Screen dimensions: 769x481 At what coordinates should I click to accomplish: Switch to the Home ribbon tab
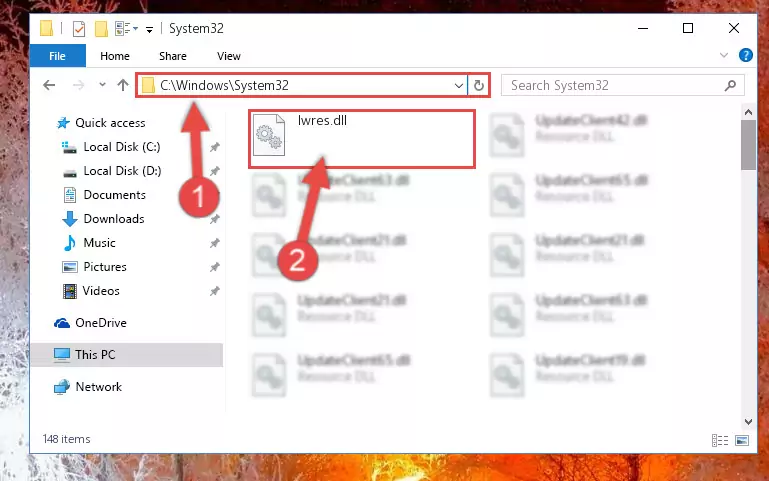coord(115,56)
